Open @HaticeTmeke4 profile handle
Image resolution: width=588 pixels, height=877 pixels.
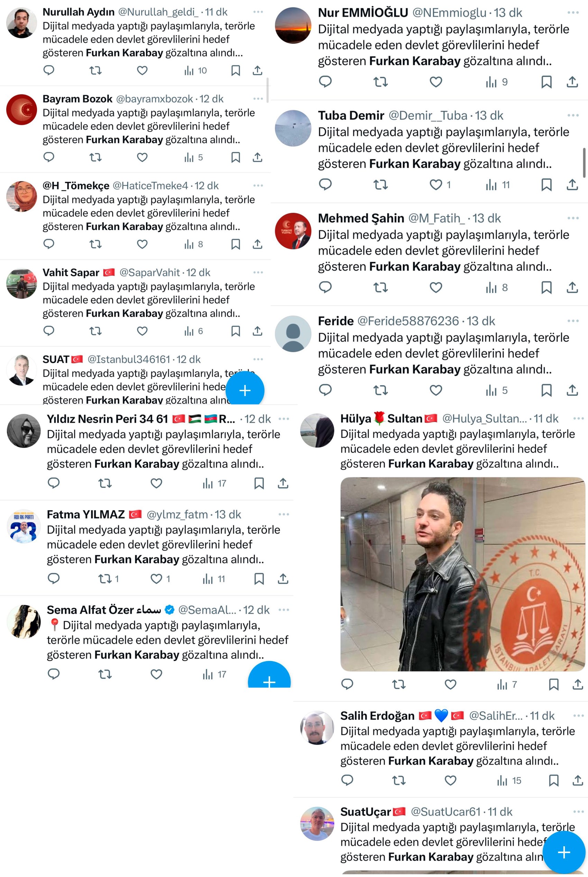click(x=150, y=186)
